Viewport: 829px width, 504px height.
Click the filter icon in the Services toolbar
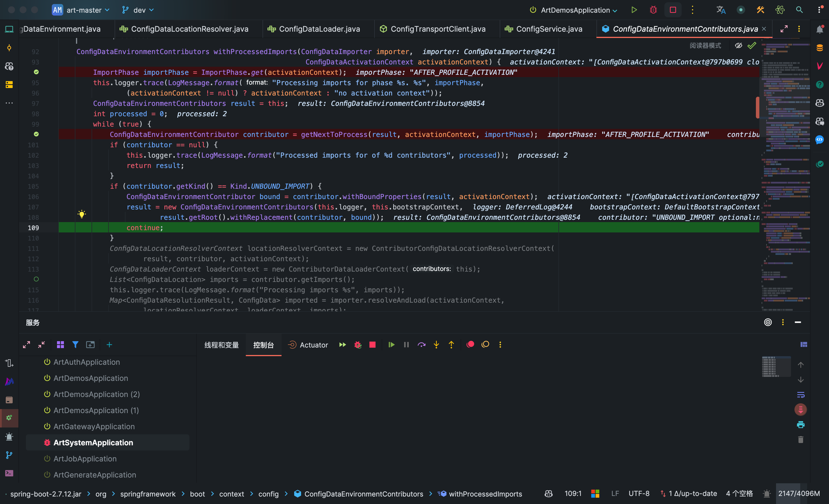pos(75,345)
